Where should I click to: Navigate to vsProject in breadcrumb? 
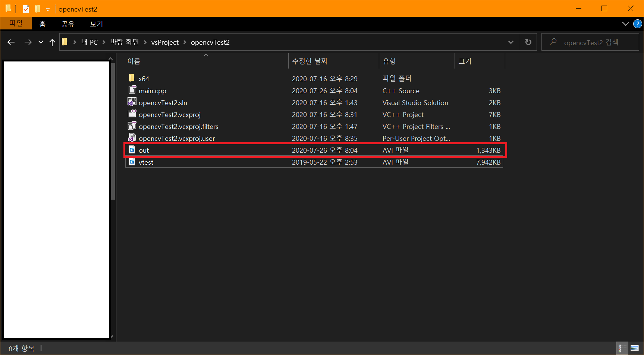[x=165, y=42]
